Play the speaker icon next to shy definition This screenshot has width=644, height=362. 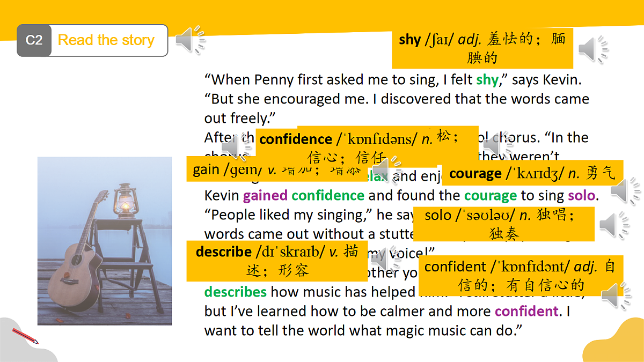coord(593,49)
